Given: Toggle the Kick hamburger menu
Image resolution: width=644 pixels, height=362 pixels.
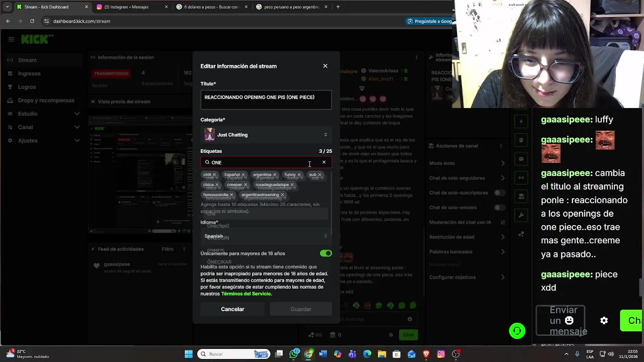Looking at the screenshot, I should click(11, 39).
